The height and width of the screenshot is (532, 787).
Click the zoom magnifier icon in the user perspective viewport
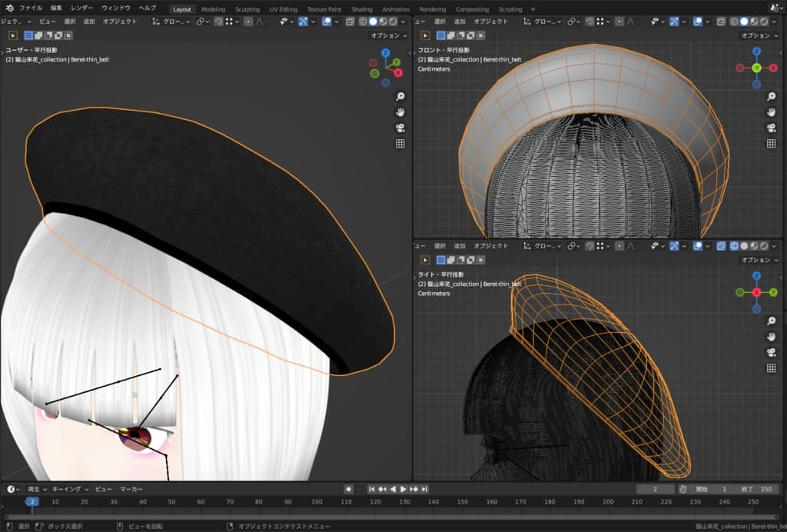coord(400,97)
